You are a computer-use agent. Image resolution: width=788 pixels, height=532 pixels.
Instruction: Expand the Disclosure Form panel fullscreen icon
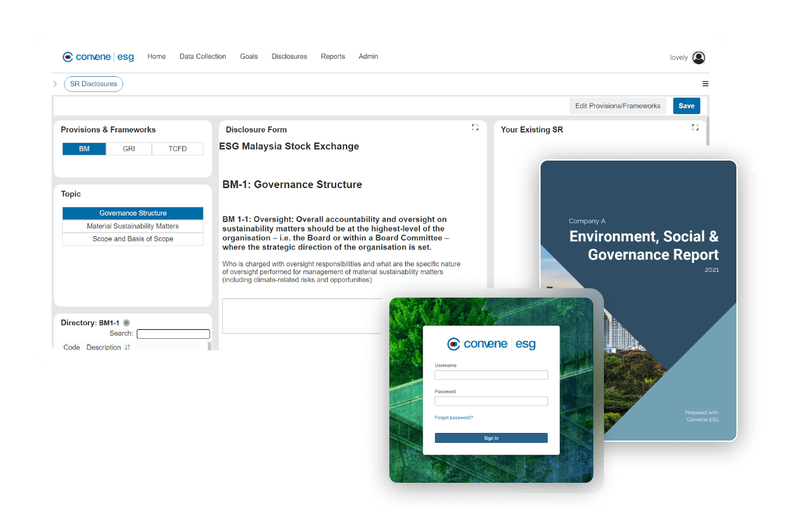tap(475, 127)
